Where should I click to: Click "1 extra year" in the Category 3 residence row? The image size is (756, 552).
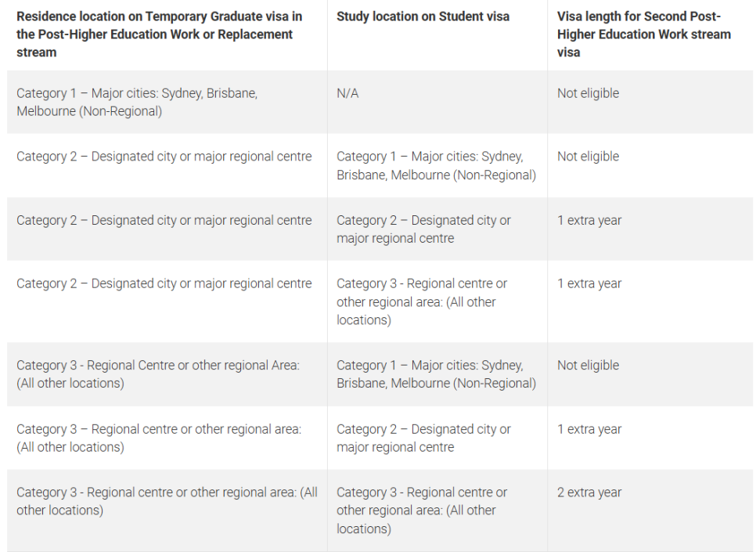click(x=589, y=429)
